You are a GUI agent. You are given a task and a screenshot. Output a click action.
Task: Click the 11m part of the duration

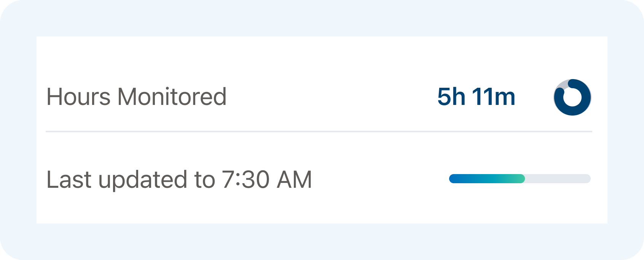coord(493,97)
